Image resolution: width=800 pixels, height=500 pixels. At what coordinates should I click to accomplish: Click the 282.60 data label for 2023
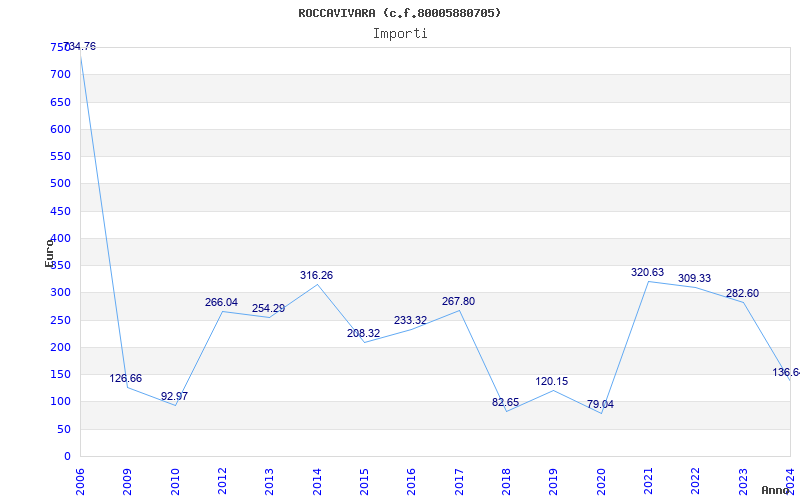742,294
